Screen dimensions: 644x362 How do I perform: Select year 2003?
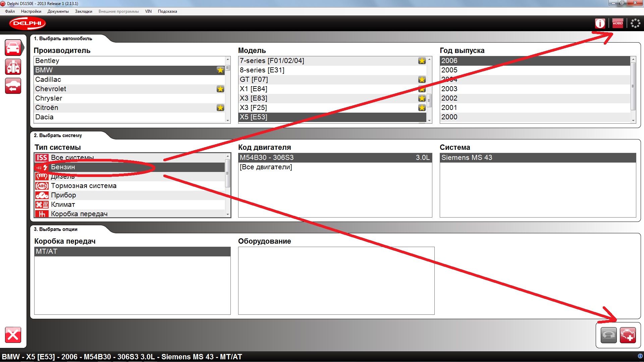coord(535,89)
